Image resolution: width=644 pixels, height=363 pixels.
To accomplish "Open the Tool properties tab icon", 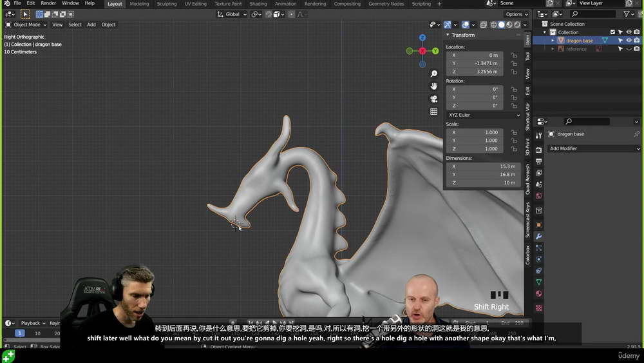I will (539, 135).
